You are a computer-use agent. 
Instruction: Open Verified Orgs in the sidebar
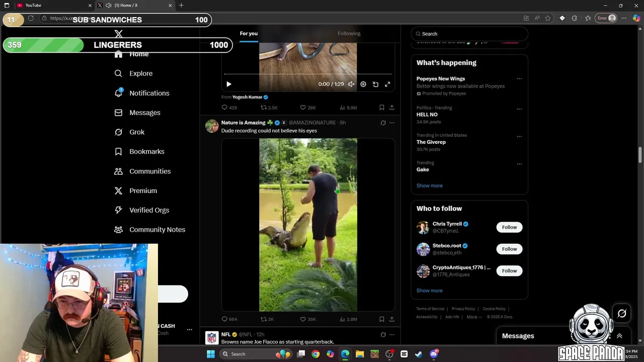141,210
